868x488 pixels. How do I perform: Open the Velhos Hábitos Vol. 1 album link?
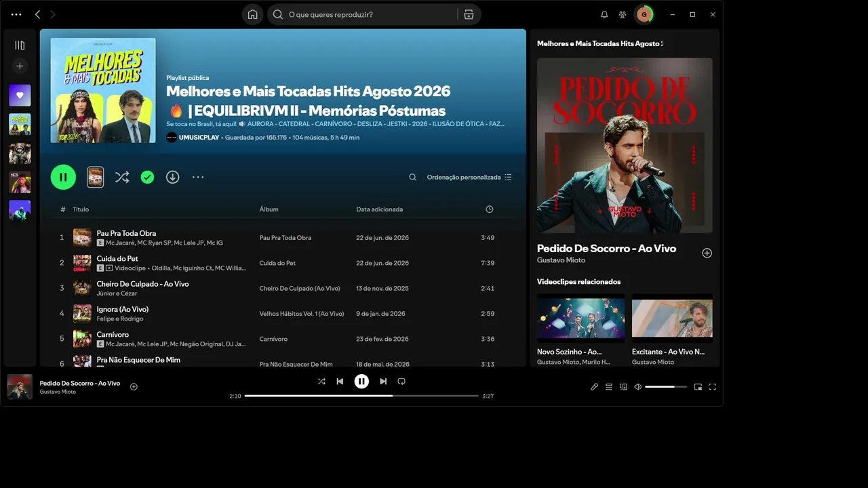click(x=302, y=314)
